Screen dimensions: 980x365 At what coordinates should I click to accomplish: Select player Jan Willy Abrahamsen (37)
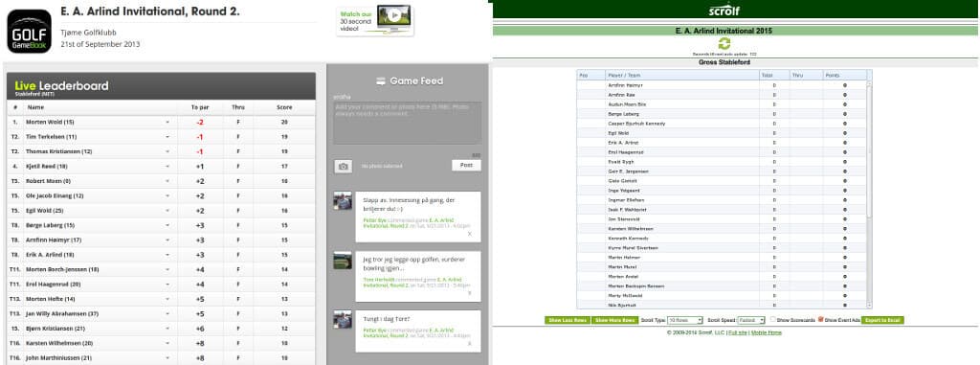click(62, 313)
